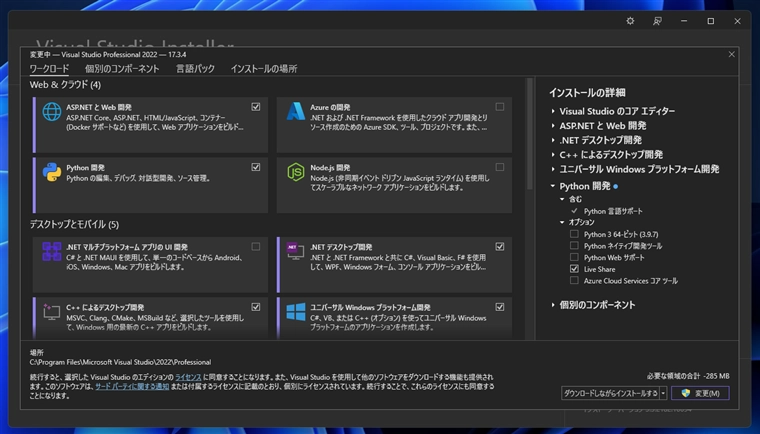This screenshot has width=760, height=434.
Task: Click 必要な領域の合計 -285 MB text
Action: (x=688, y=376)
